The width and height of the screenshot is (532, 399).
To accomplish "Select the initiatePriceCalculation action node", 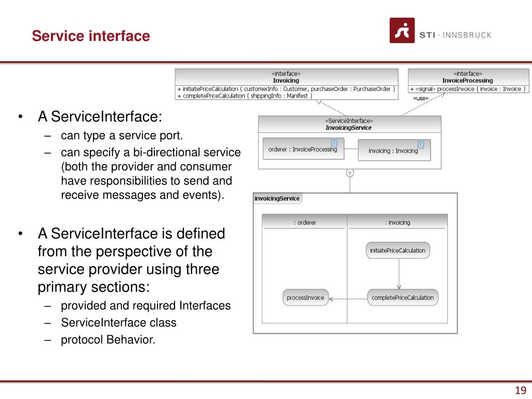I will [x=397, y=250].
